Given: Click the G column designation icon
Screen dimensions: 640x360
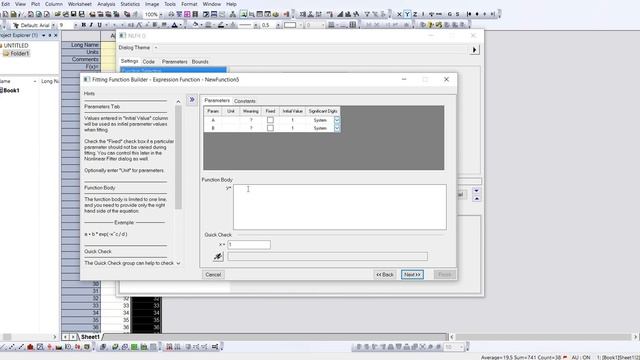Looking at the screenshot, I should (449, 14).
